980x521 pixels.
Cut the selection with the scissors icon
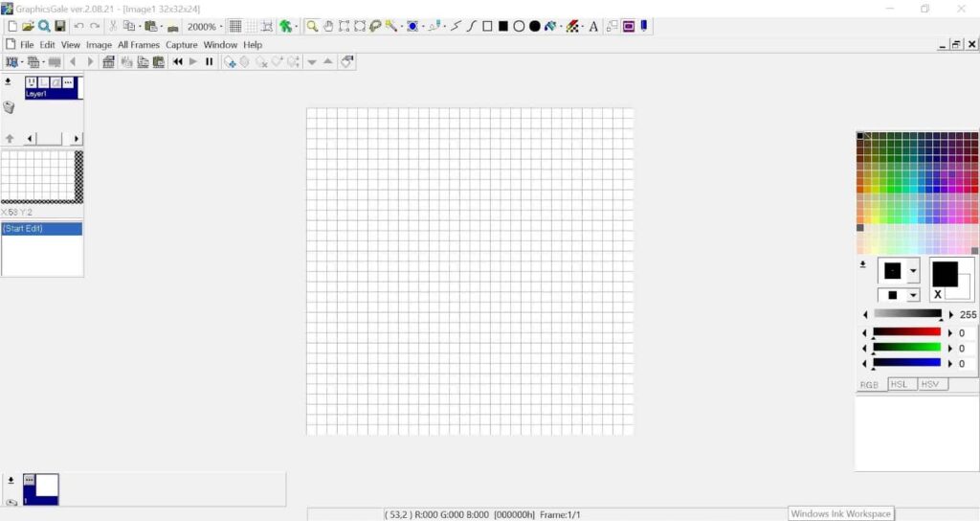[113, 26]
